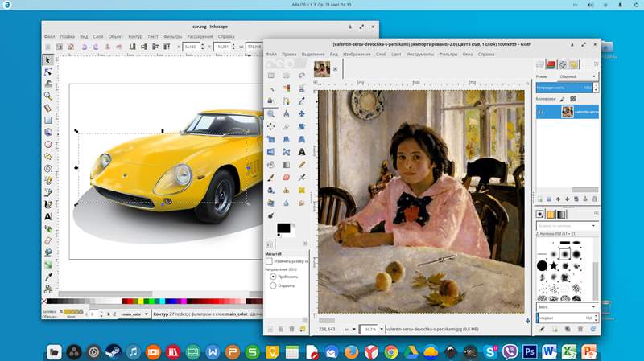Image resolution: width=644 pixels, height=361 pixels.
Task: Open the file manager folder icon in dock
Action: tap(54, 351)
